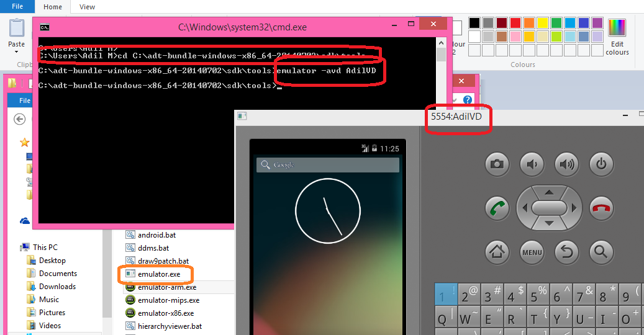Viewport: 644px width, 335px height.
Task: Click the D-pad down arrow
Action: point(549,224)
